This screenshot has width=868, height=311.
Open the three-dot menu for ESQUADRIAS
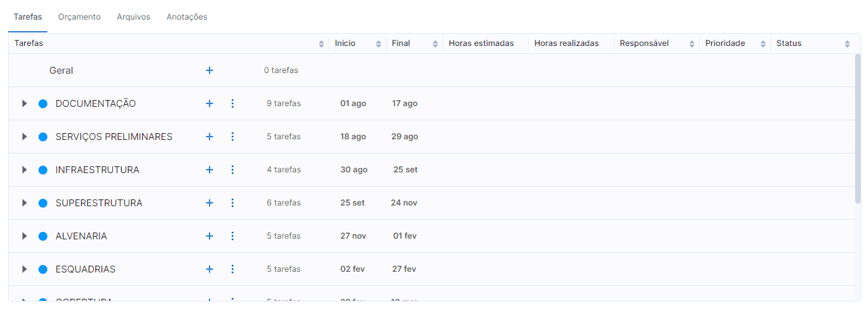pos(233,269)
